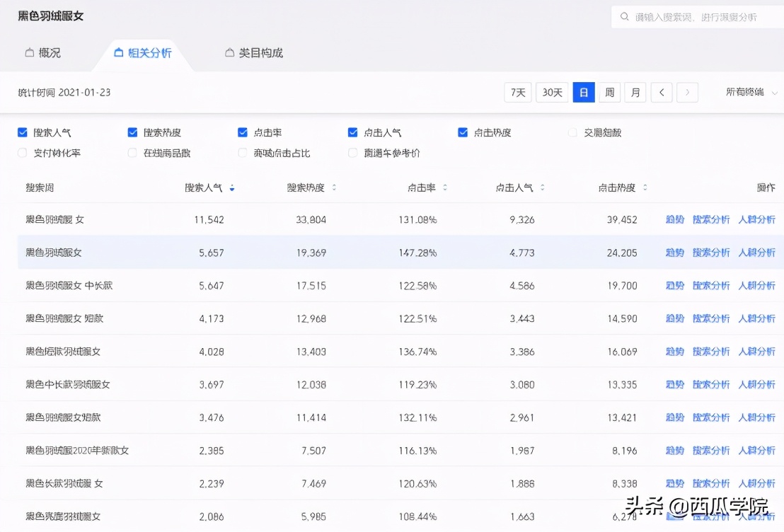Viewport: 784px width, 532px height.
Task: Select search term 黑色羽绒服2020年新款女
Action: point(77,451)
